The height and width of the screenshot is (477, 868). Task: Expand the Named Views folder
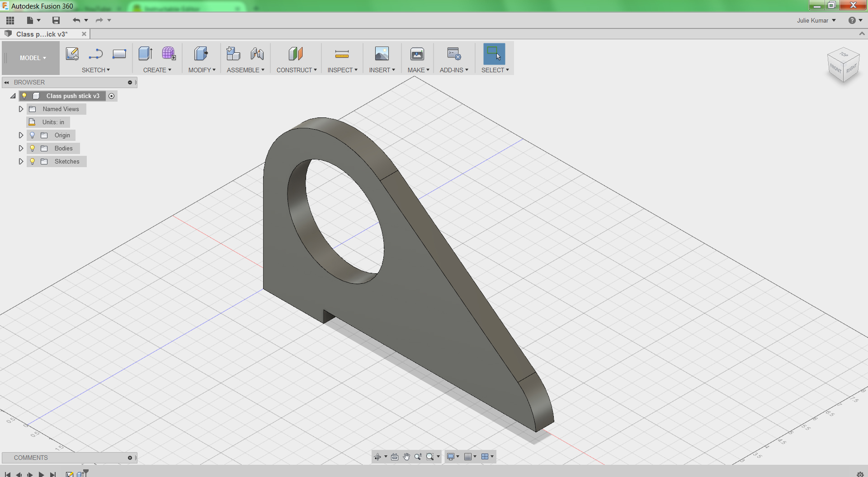coord(21,109)
